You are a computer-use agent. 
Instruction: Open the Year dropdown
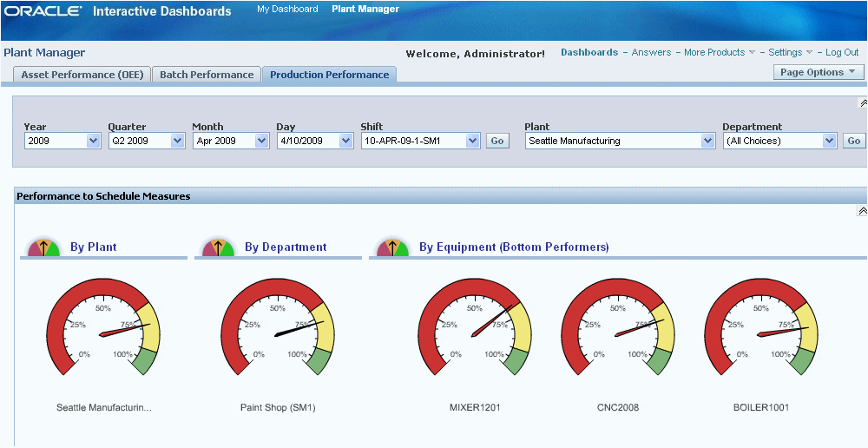click(x=93, y=142)
